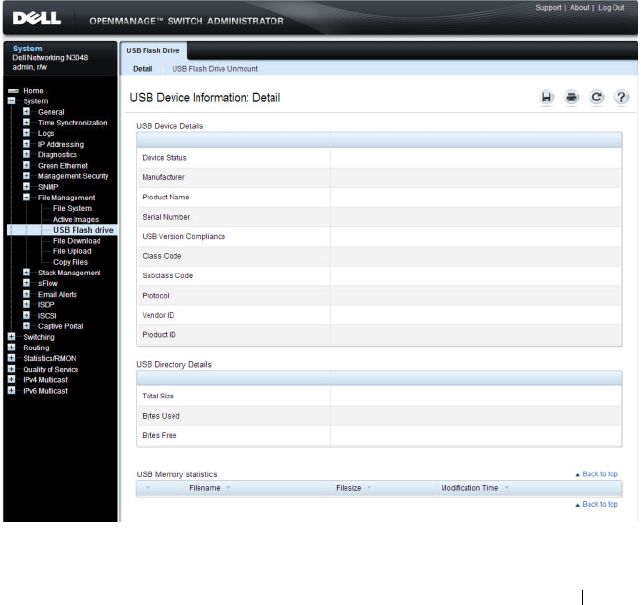Select the USB Flash Drive tab

click(153, 51)
